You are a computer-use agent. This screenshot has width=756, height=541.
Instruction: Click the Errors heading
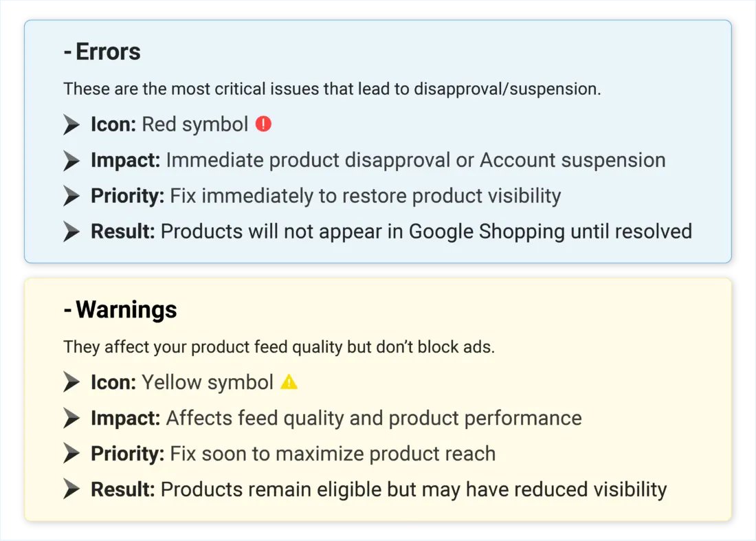pyautogui.click(x=108, y=52)
